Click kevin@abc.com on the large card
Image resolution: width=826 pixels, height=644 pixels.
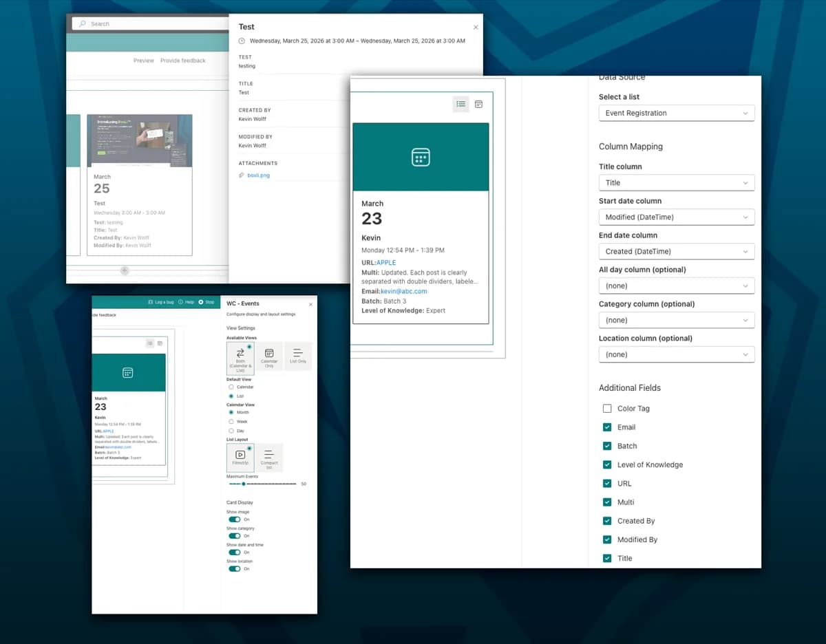coord(404,292)
